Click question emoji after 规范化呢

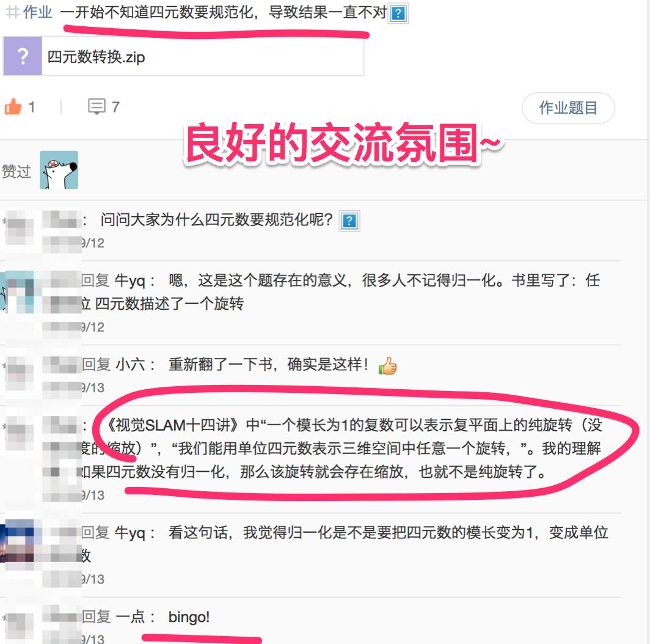[x=349, y=221]
